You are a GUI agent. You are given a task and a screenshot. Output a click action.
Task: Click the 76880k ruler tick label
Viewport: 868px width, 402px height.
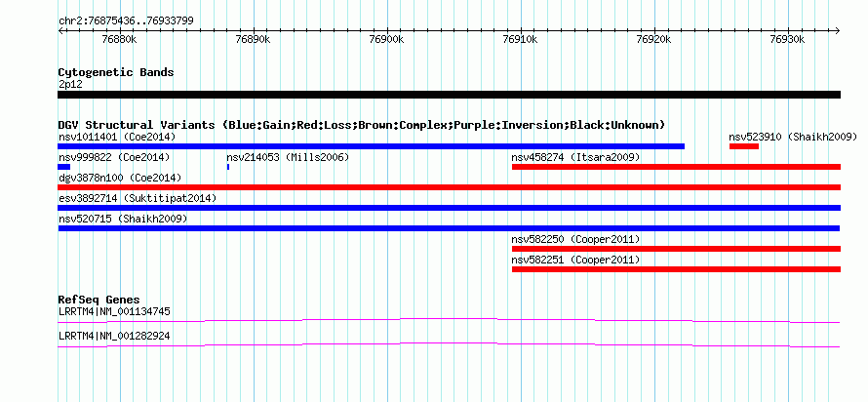click(120, 39)
